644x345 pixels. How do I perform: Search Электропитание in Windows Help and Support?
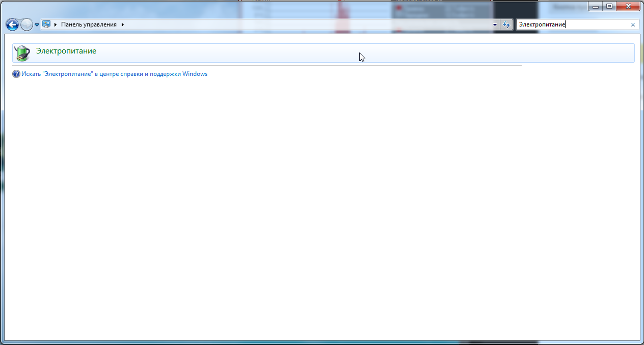[114, 74]
